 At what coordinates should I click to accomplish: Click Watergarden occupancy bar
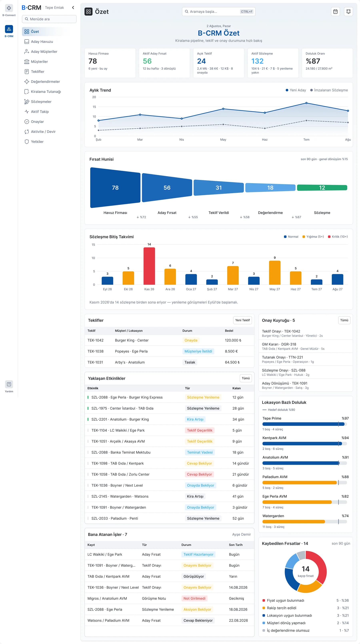click(x=305, y=522)
